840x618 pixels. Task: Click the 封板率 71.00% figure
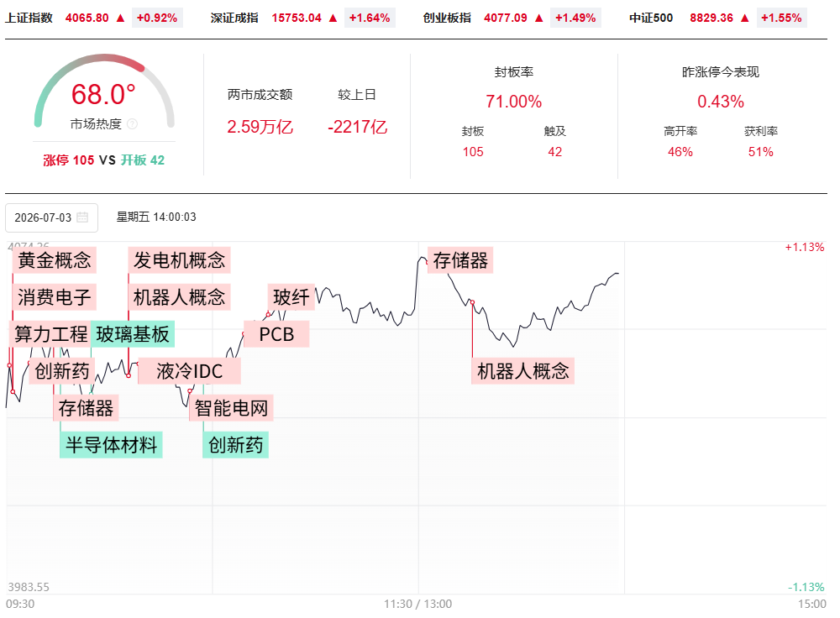[514, 102]
